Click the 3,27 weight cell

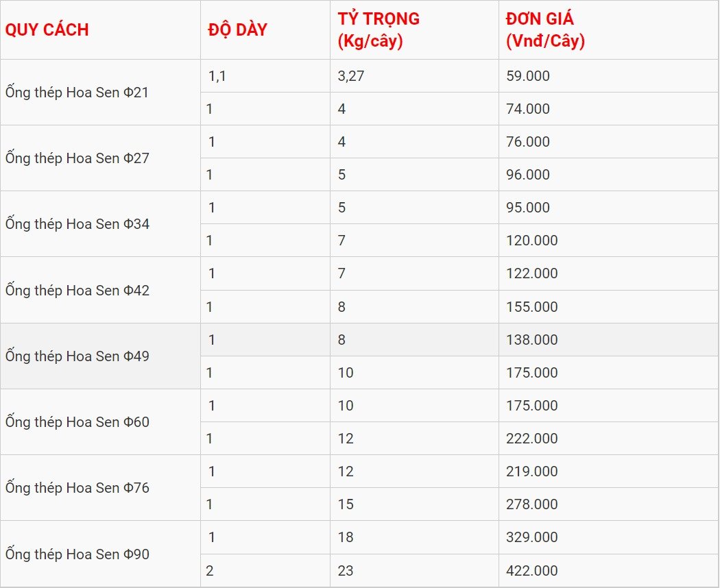[x=414, y=76]
